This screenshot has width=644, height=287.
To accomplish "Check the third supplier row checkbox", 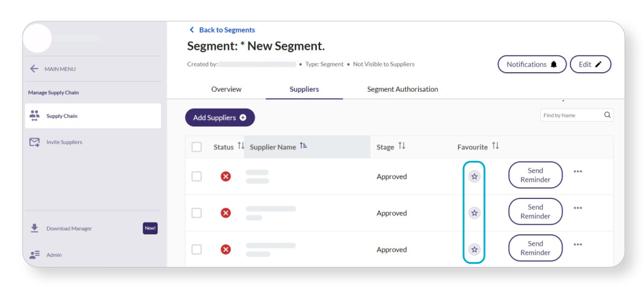I will pyautogui.click(x=197, y=249).
